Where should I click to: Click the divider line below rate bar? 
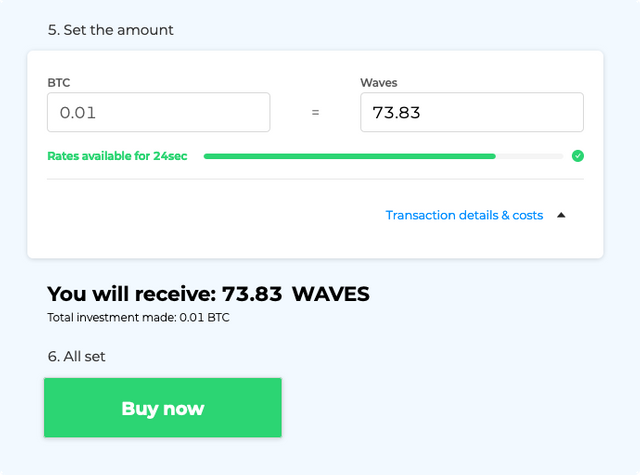coord(315,179)
